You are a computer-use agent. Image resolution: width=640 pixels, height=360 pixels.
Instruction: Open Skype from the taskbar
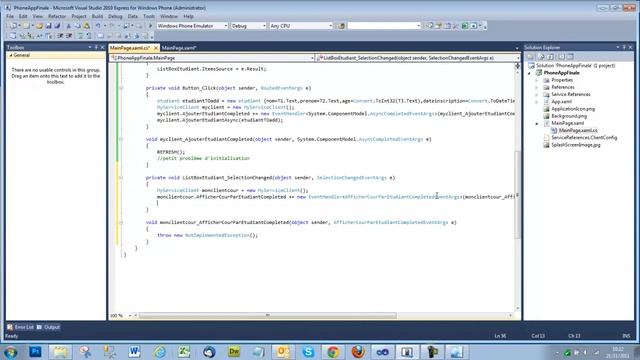(308, 352)
